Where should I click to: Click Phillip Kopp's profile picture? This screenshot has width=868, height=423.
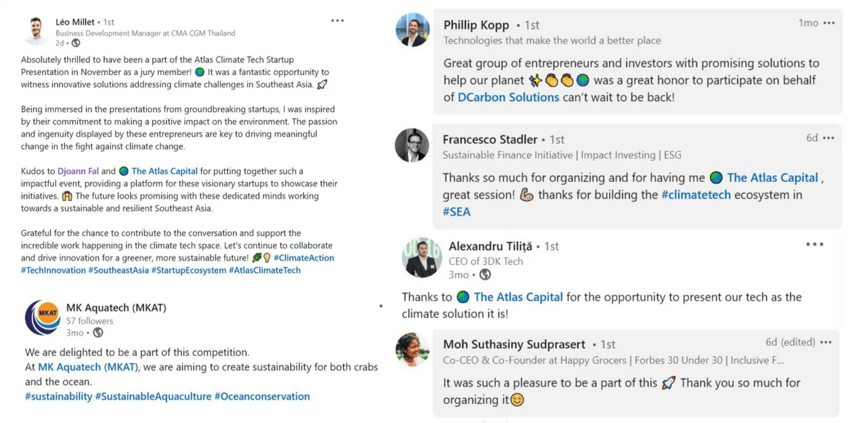coord(412,31)
